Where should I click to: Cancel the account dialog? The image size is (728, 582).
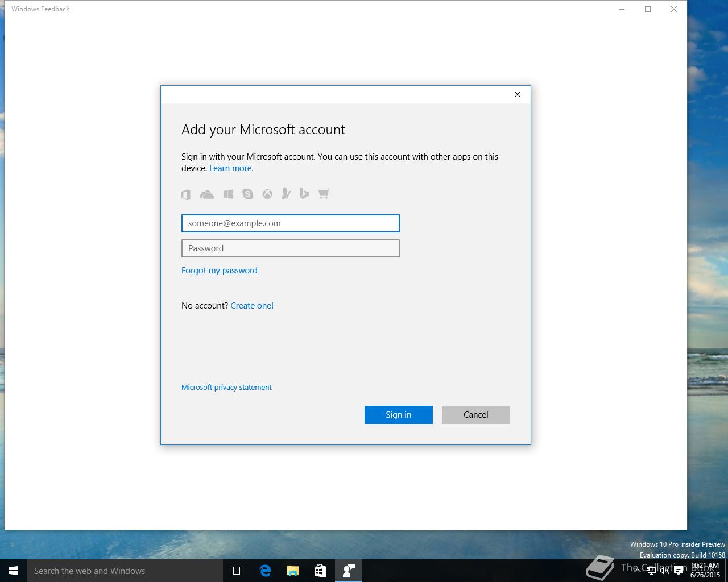tap(476, 415)
